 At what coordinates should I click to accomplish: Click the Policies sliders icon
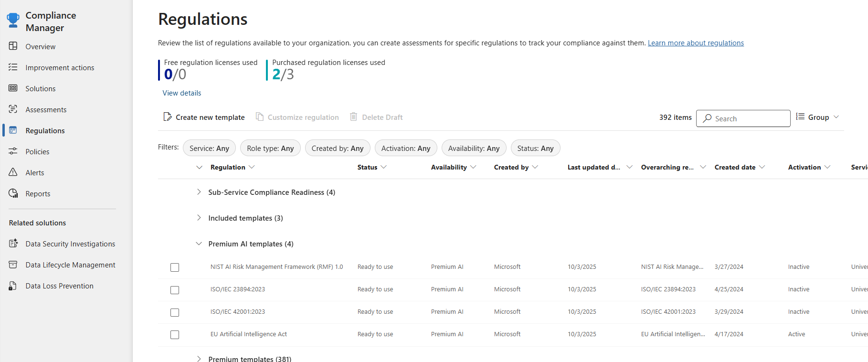point(13,151)
